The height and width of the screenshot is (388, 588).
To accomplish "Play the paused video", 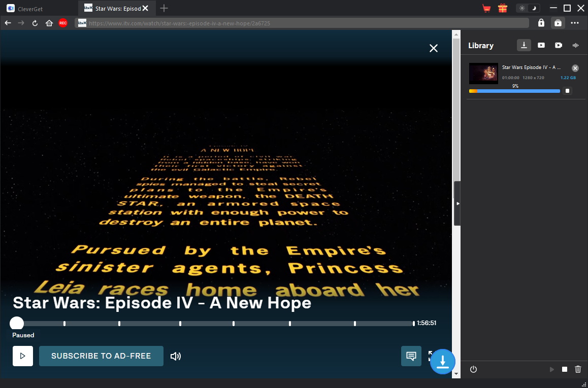I will (x=23, y=356).
